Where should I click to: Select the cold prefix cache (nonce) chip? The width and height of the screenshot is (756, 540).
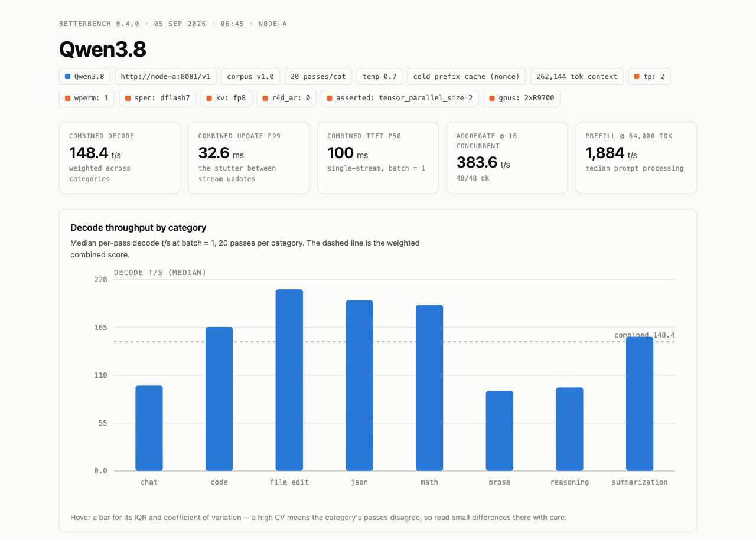point(466,77)
